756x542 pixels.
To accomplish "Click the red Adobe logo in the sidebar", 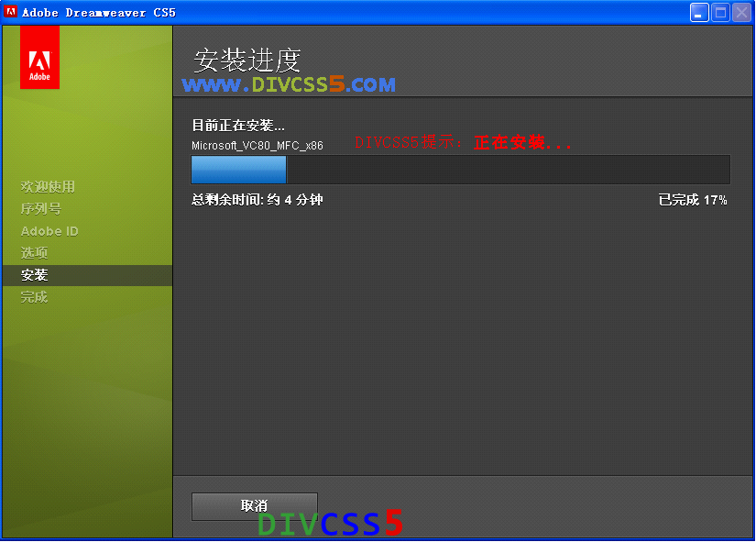I will tap(39, 58).
